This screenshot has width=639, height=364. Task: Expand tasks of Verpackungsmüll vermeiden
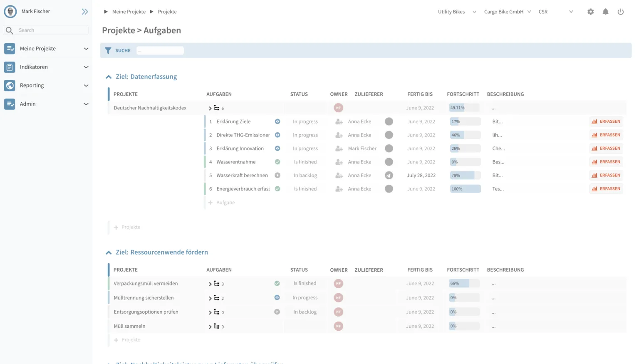[x=211, y=284]
